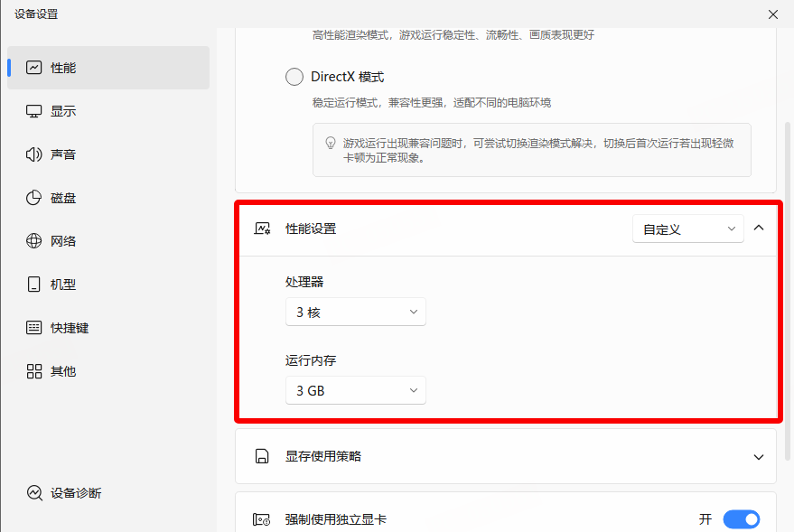Collapse the 性能设置 section chevron

click(758, 229)
